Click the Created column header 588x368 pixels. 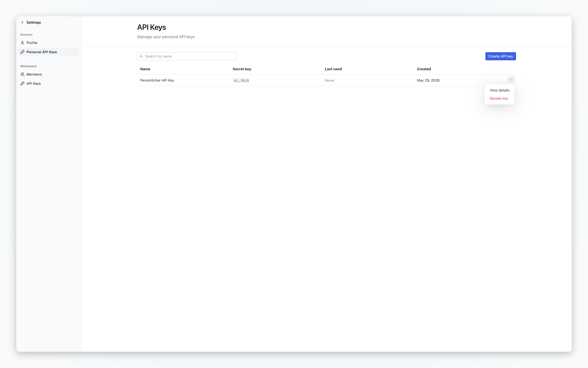[x=424, y=69]
